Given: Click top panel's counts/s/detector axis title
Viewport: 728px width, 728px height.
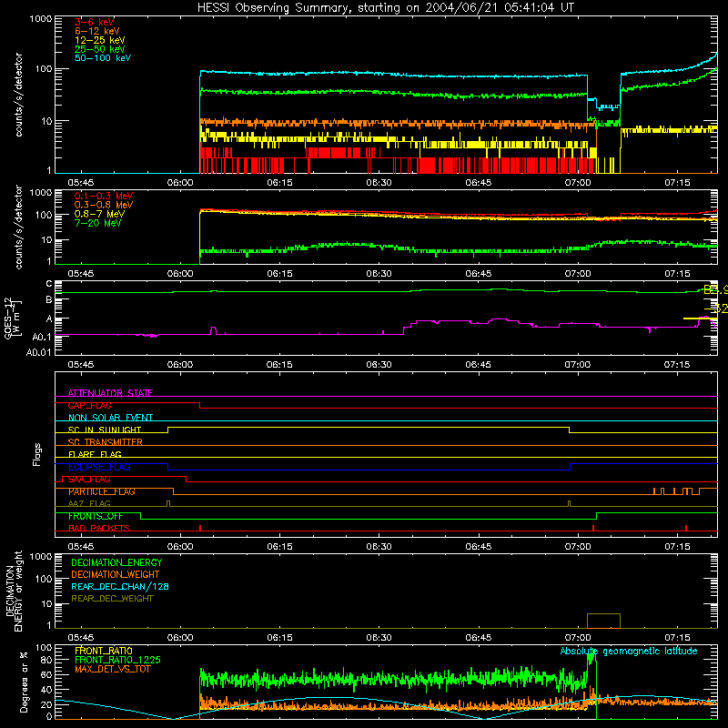Looking at the screenshot, I should coord(18,95).
